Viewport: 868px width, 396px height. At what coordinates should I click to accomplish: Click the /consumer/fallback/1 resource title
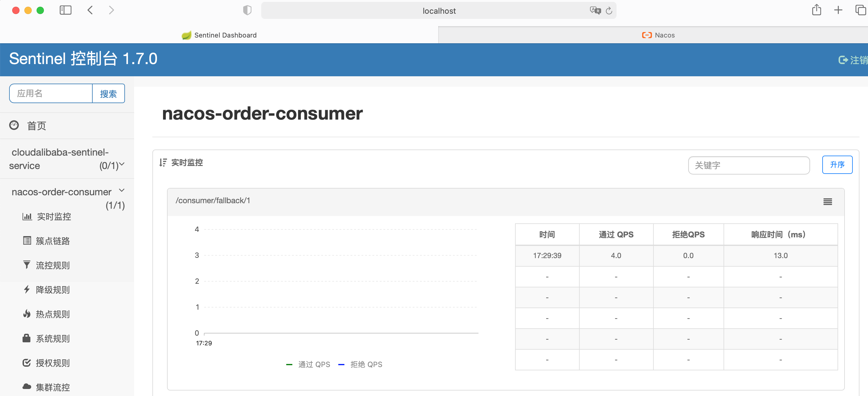pos(213,200)
